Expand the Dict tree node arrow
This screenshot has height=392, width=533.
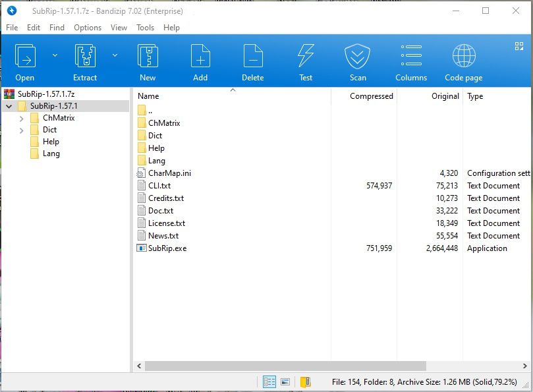pos(22,130)
